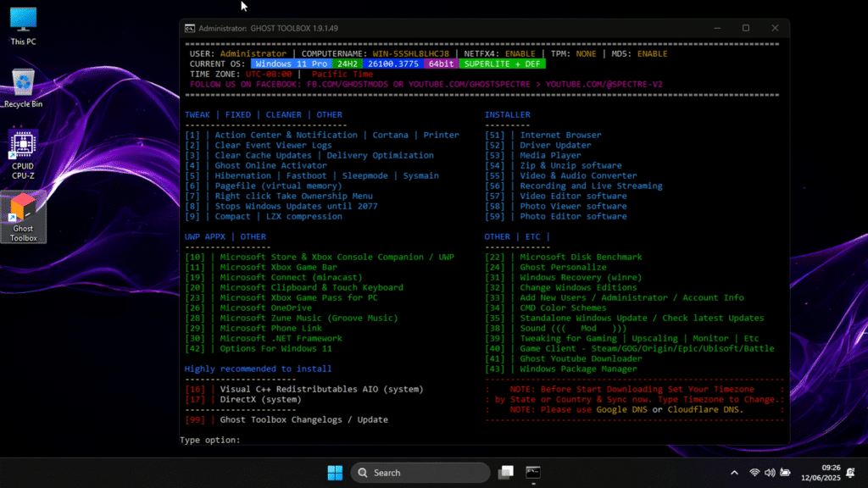
Task: Click the Type option prompt line
Action: click(x=210, y=440)
